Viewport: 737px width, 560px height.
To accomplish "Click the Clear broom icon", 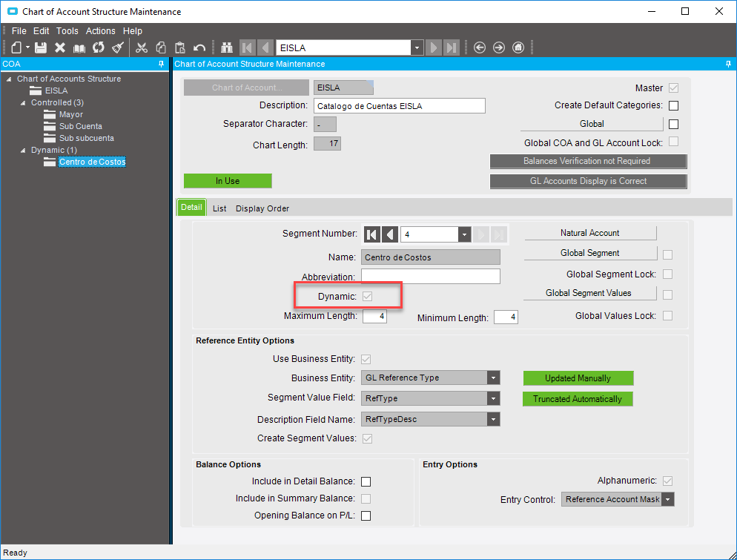I will 117,47.
